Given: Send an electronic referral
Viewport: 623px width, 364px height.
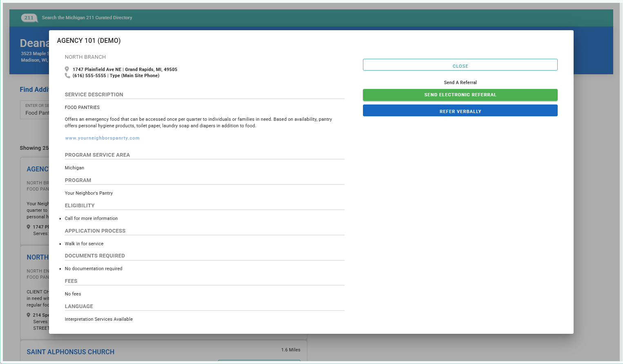Looking at the screenshot, I should coord(460,95).
